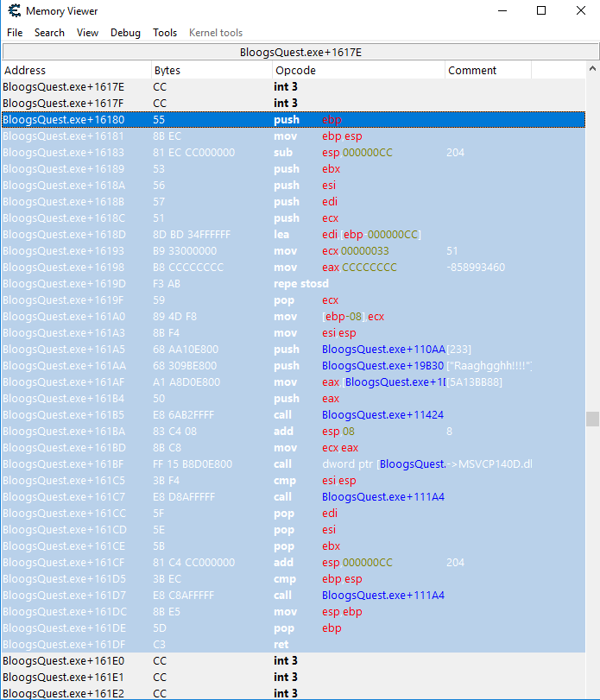Close the Memory Viewer window
The image size is (600, 700).
pyautogui.click(x=580, y=10)
